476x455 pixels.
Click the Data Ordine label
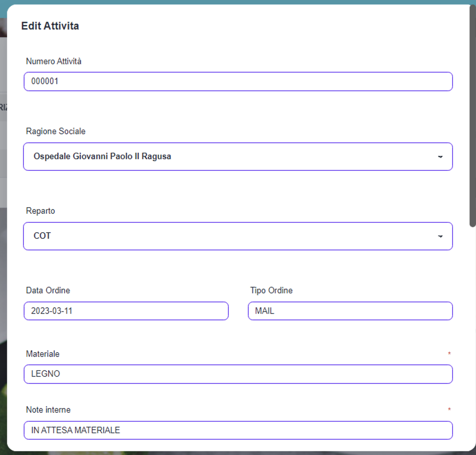[48, 290]
